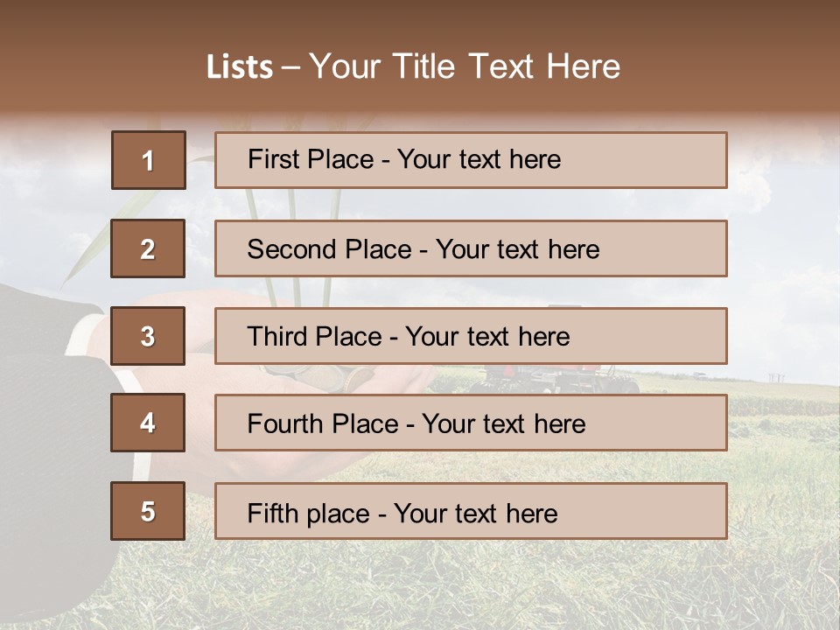Click the number 1 box
840x630 pixels.
tap(148, 160)
